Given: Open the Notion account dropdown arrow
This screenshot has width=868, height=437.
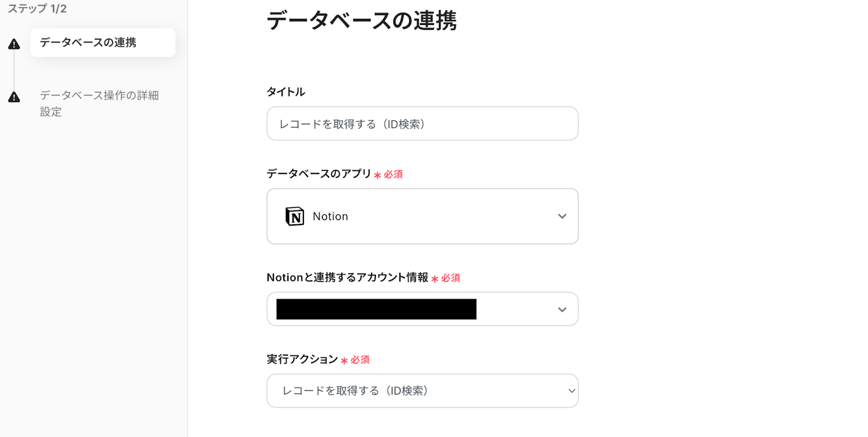Looking at the screenshot, I should coord(562,310).
